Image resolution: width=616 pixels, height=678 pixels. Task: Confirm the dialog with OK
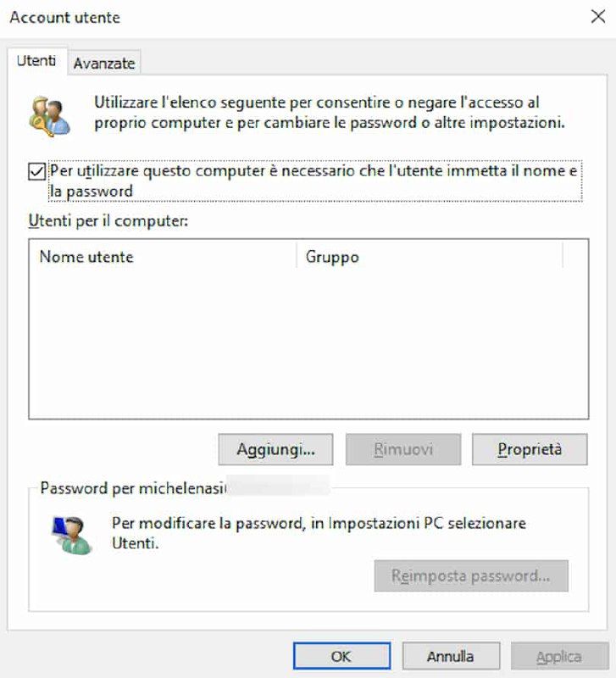point(341,656)
